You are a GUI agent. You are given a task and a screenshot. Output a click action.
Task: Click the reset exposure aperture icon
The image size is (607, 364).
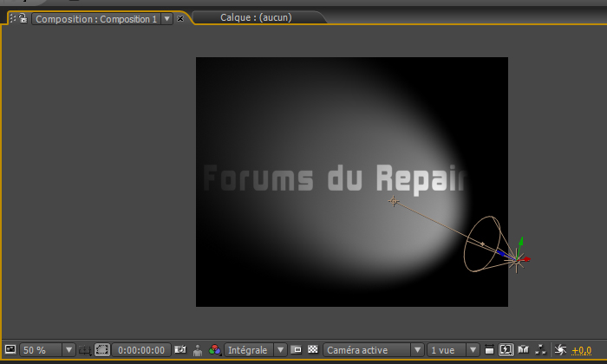[560, 350]
